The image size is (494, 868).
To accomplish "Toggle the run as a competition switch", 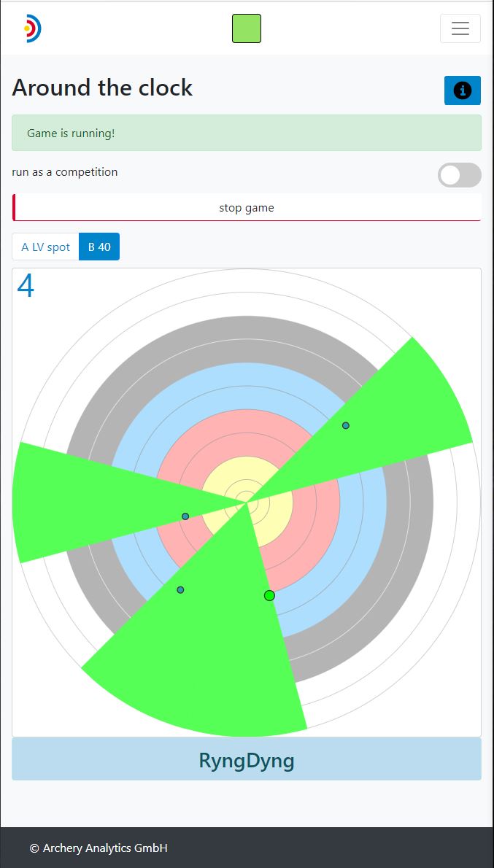I will 459,175.
